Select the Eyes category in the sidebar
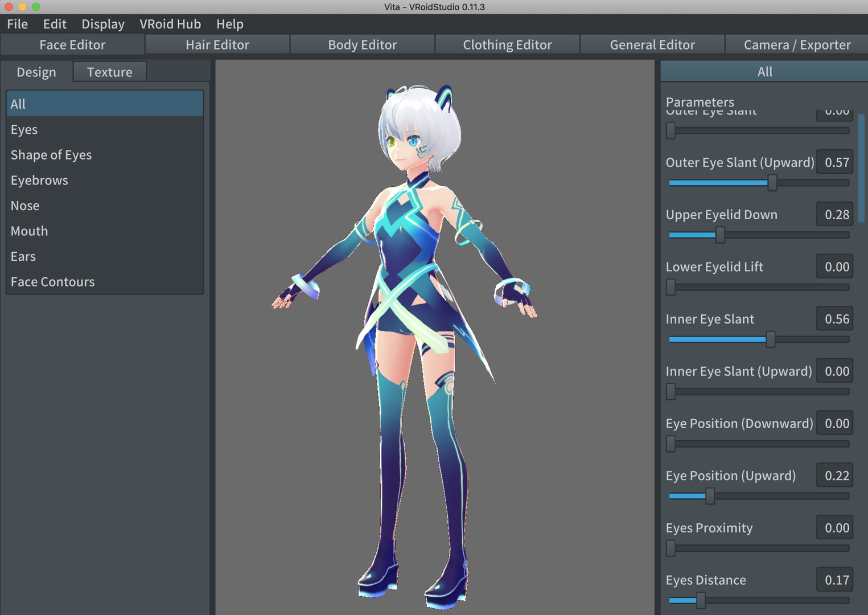 [x=24, y=129]
